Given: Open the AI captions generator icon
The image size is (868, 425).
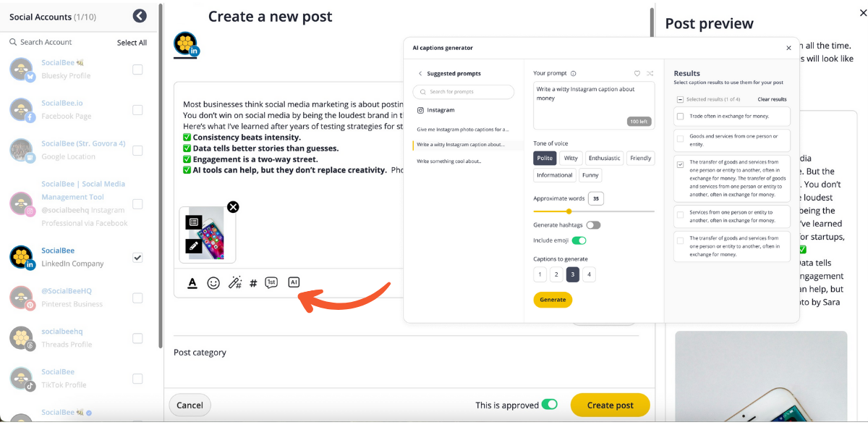Looking at the screenshot, I should pos(294,282).
